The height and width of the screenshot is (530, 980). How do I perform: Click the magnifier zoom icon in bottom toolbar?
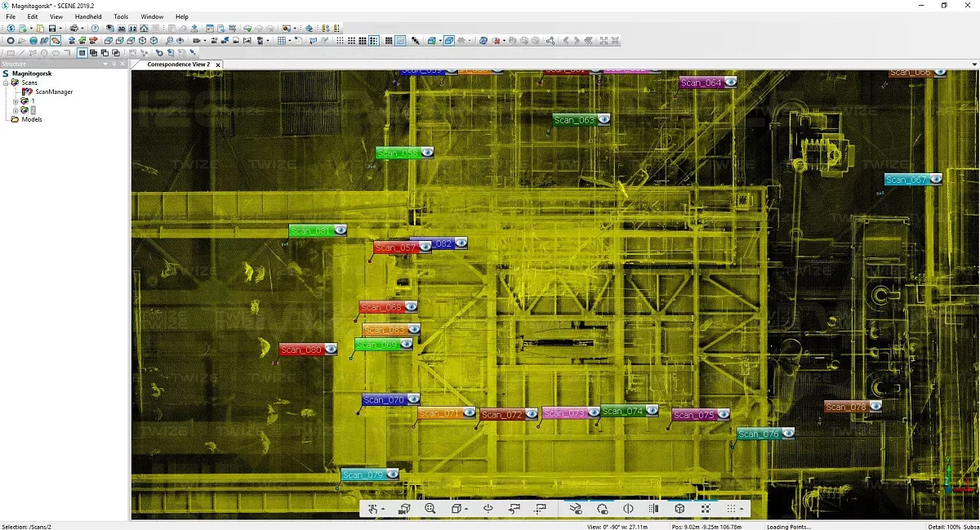tap(430, 509)
